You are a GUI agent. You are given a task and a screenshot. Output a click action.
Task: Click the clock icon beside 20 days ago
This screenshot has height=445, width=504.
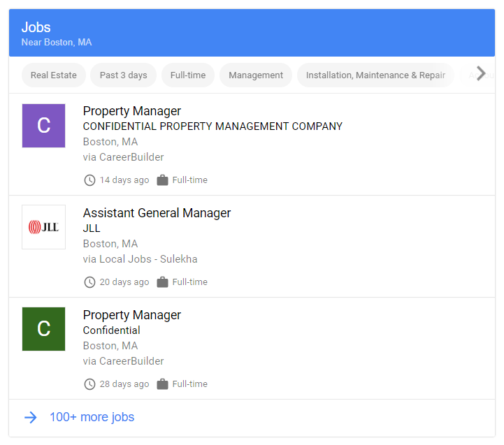click(x=89, y=282)
